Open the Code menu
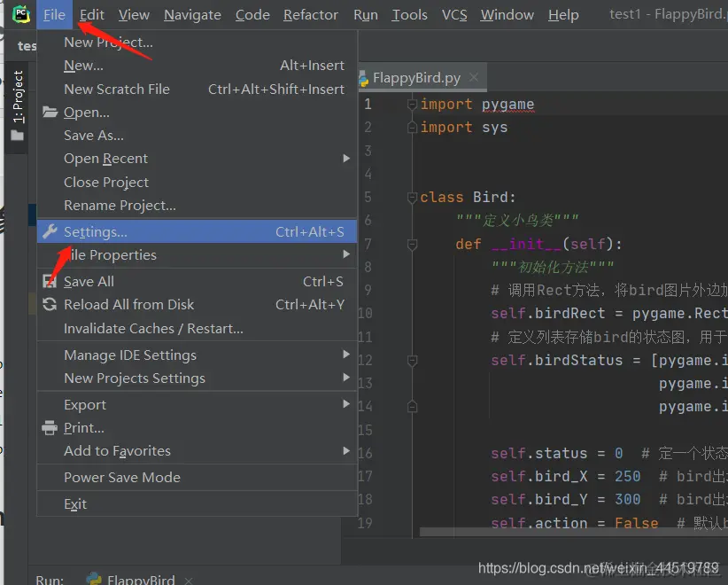The image size is (728, 585). pyautogui.click(x=252, y=15)
